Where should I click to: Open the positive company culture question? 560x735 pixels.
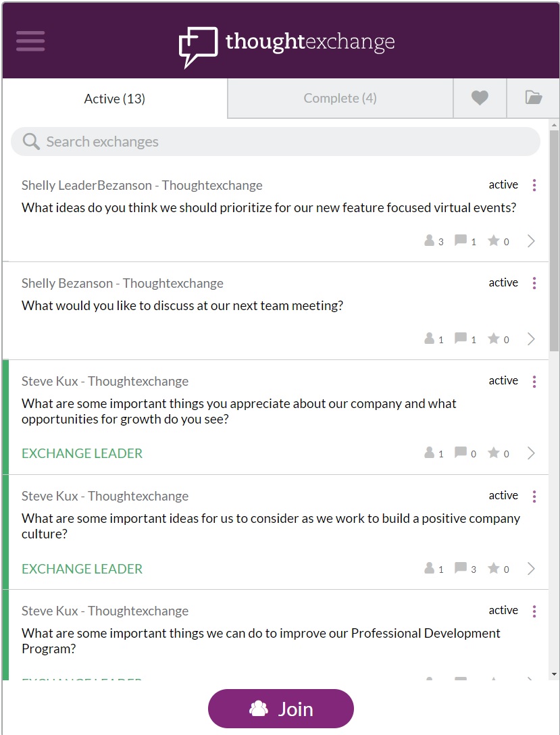[271, 526]
